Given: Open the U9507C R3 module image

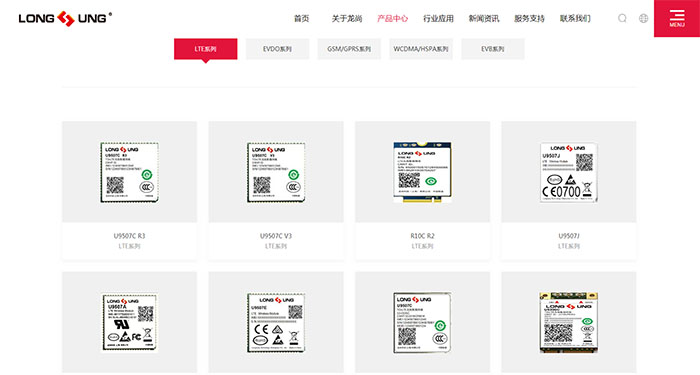Looking at the screenshot, I should (x=129, y=172).
